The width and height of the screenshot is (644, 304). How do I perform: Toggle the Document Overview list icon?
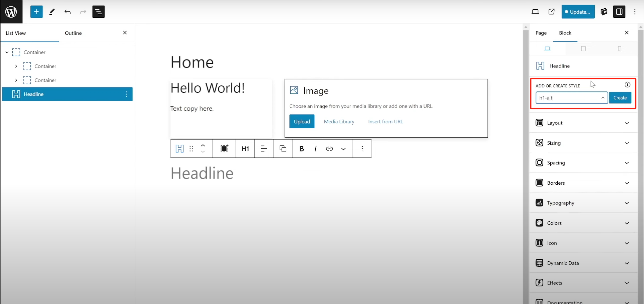point(98,12)
